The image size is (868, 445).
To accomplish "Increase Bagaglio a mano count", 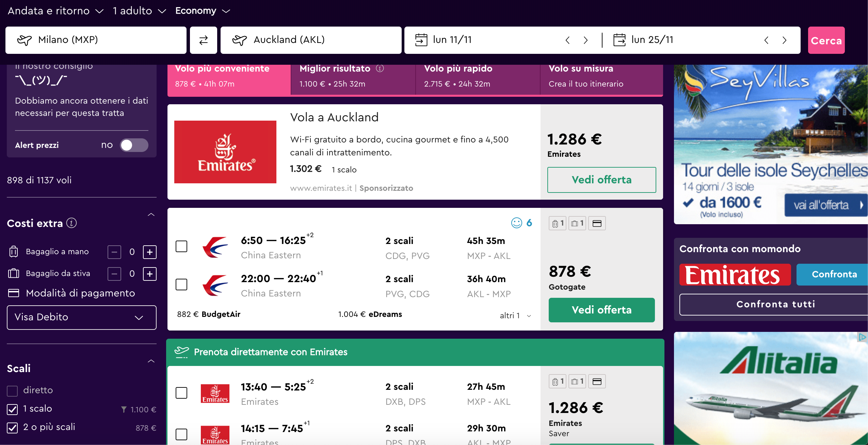I will coord(150,252).
